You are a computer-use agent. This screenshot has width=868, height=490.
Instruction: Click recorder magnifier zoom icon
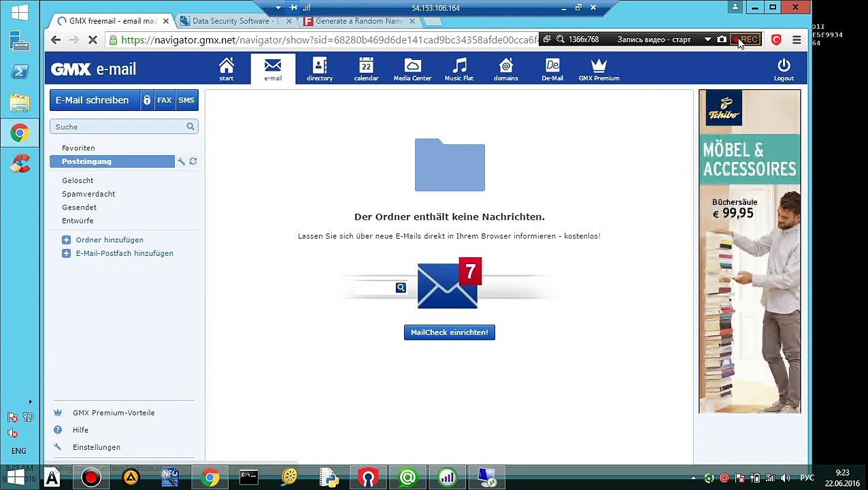click(x=560, y=39)
